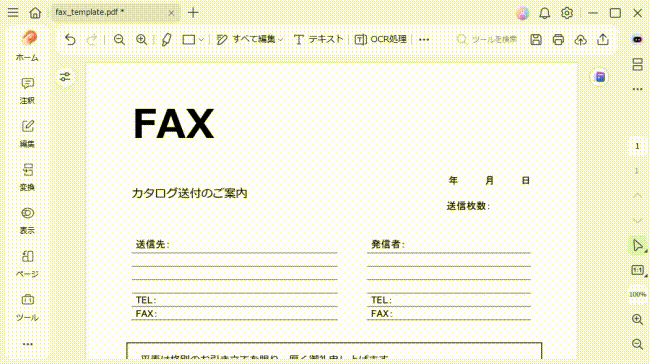The image size is (650, 364).
Task: Run OCR処理 on the document
Action: pyautogui.click(x=381, y=39)
